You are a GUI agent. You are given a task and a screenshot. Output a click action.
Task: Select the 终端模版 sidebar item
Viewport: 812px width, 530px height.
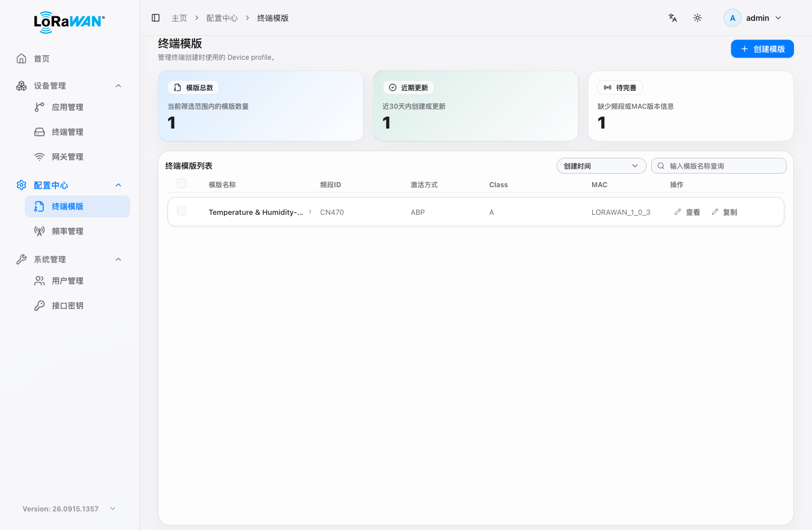click(78, 206)
